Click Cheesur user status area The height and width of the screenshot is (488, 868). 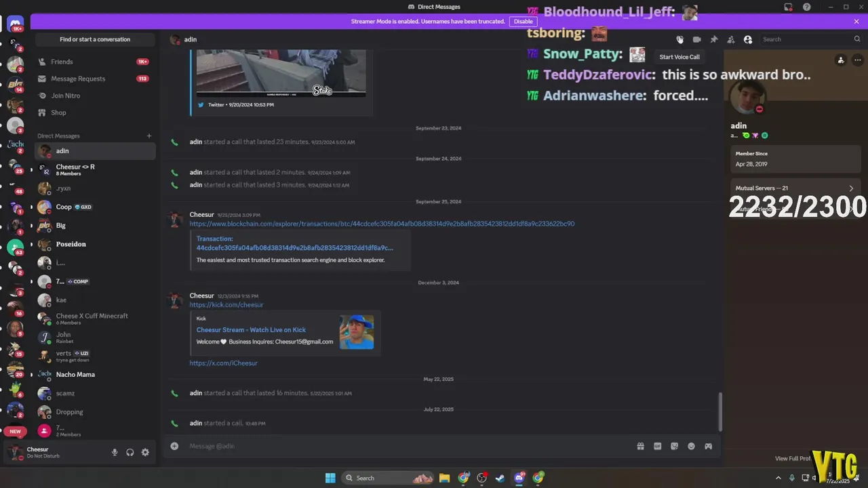[x=54, y=452]
